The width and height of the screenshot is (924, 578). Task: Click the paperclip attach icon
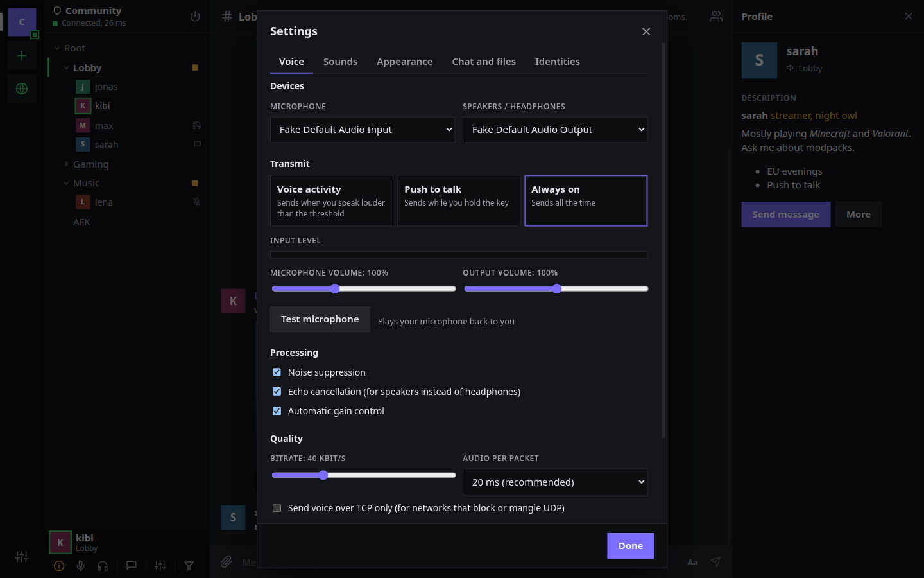[226, 562]
